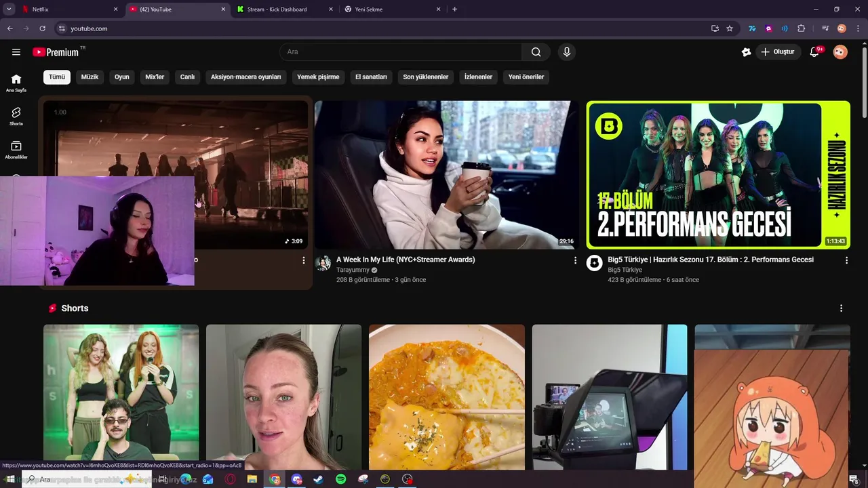
Task: Open File Explorer from the taskbar
Action: point(252,479)
